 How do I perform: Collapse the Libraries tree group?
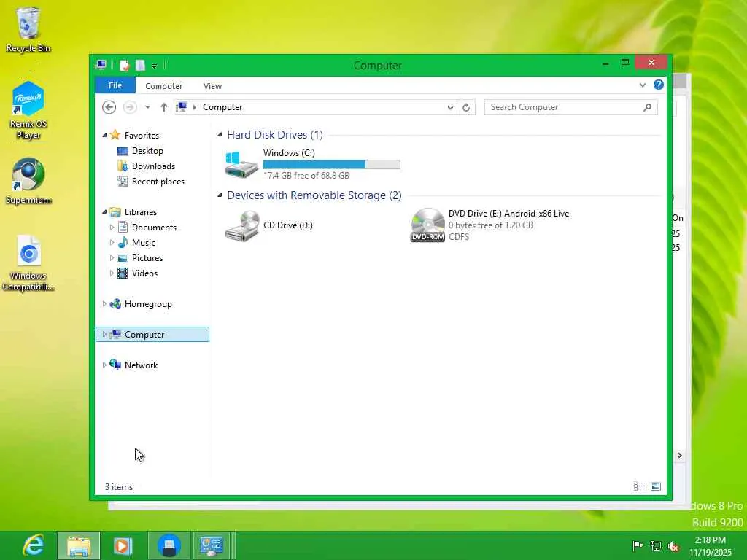[104, 212]
